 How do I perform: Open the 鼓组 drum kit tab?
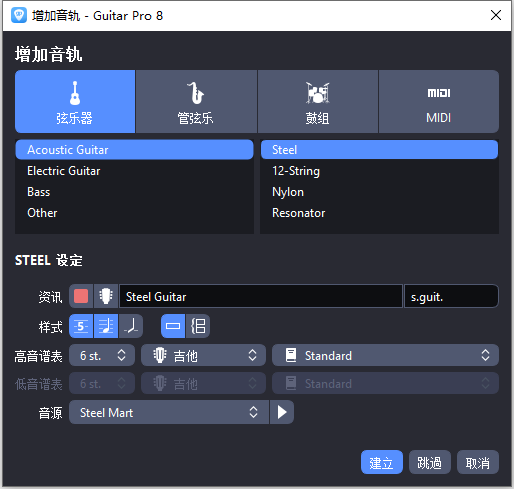pyautogui.click(x=318, y=101)
